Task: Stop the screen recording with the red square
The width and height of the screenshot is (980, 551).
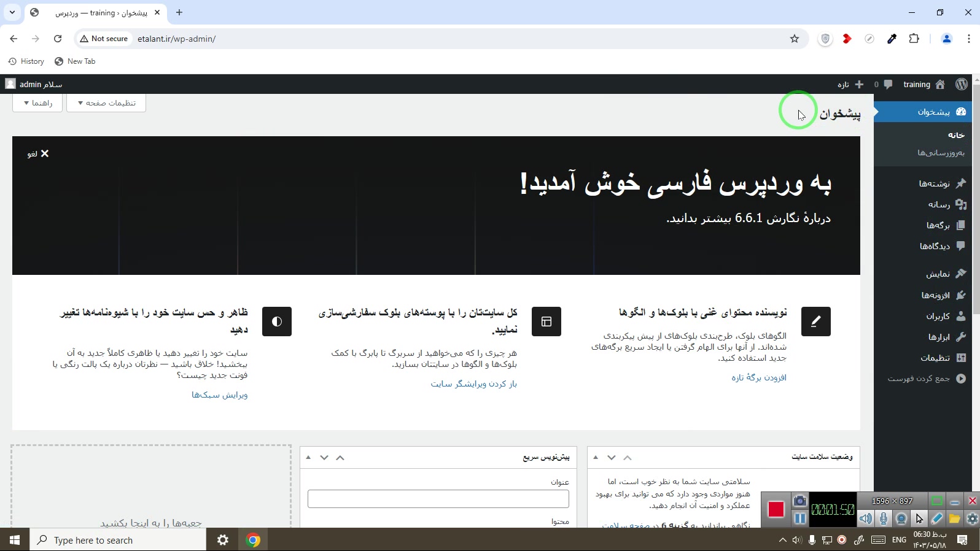Action: [x=776, y=509]
